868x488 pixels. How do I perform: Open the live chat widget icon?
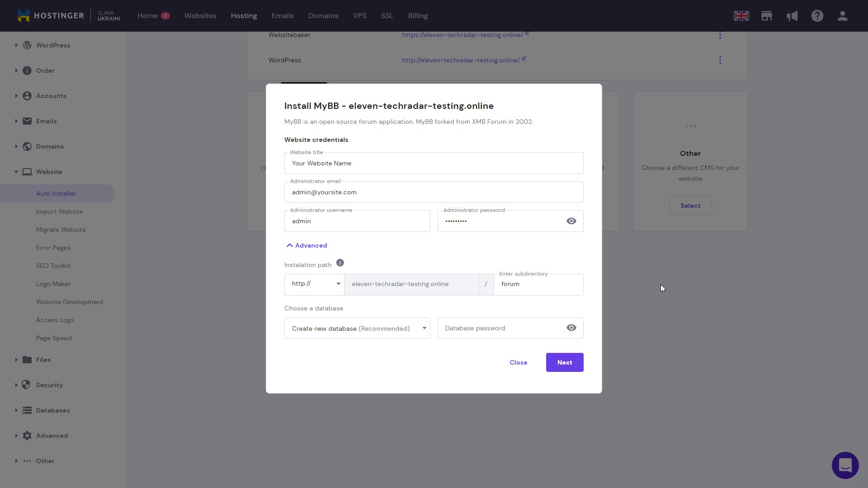(845, 465)
